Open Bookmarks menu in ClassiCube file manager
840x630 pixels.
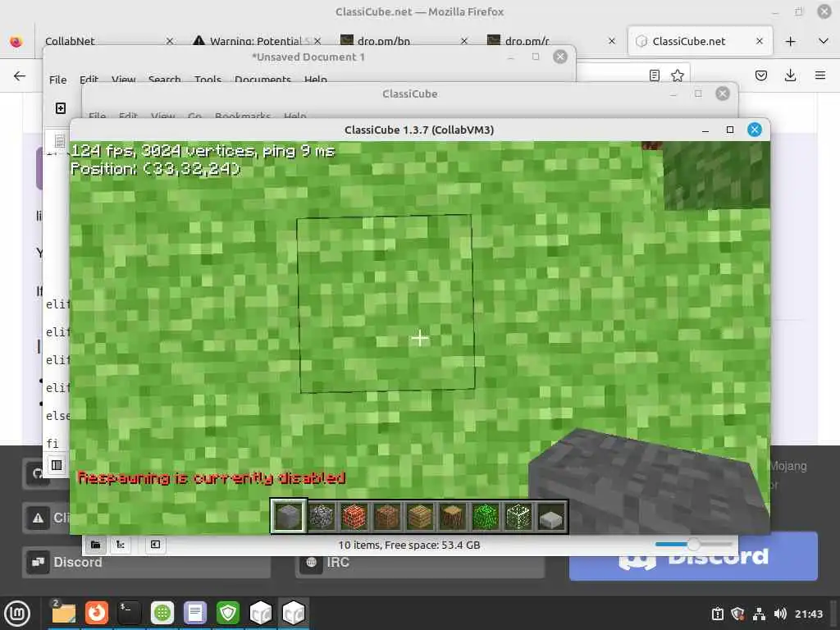tap(243, 116)
